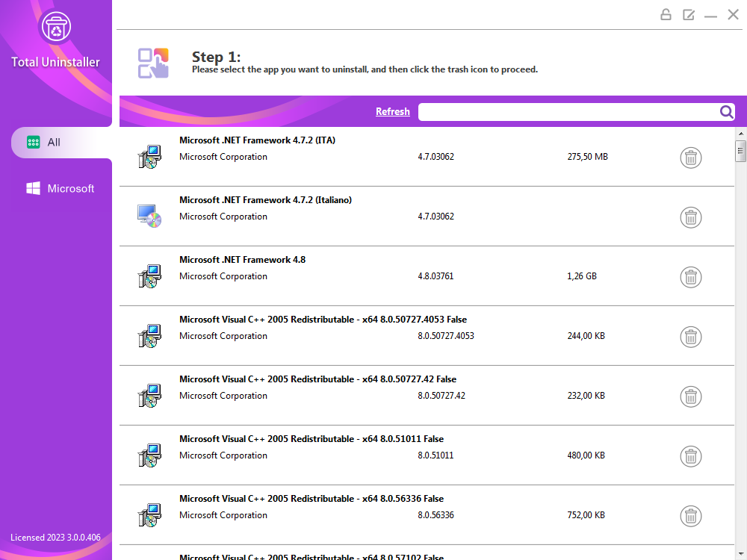747x560 pixels.
Task: Click size value "232,00 KB"
Action: pyautogui.click(x=586, y=396)
